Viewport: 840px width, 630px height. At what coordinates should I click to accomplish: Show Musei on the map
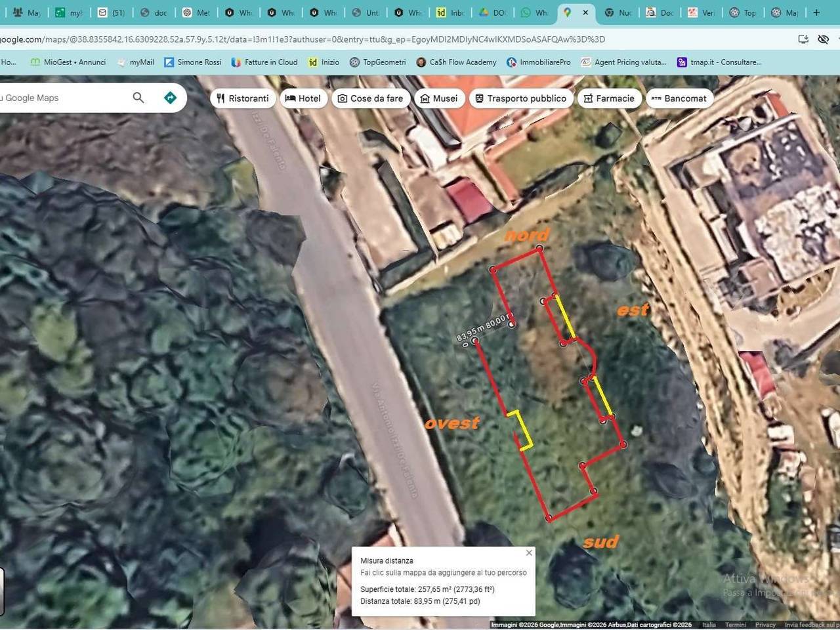tap(438, 98)
